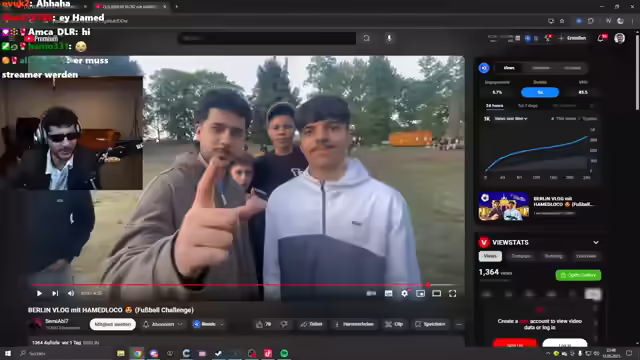Toggle autoplay switch in player controls
This screenshot has height=360, width=640.
(371, 293)
